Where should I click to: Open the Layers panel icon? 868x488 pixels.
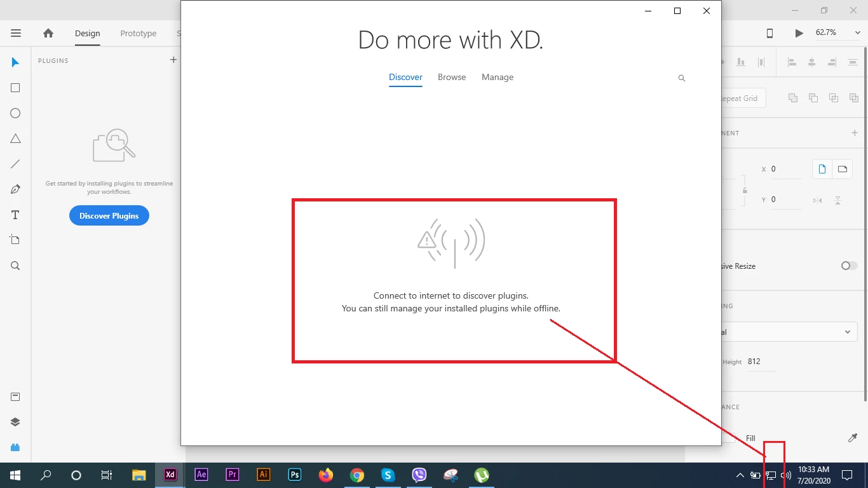15,422
